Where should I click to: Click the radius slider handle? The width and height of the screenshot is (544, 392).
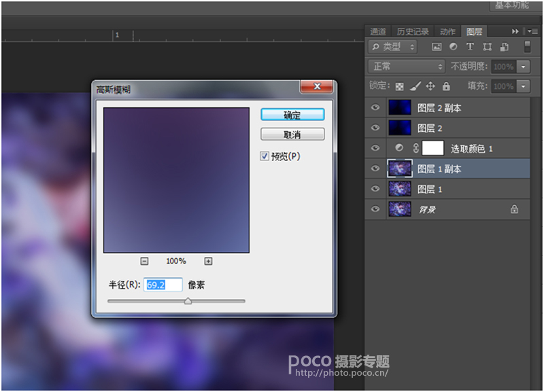click(x=188, y=301)
